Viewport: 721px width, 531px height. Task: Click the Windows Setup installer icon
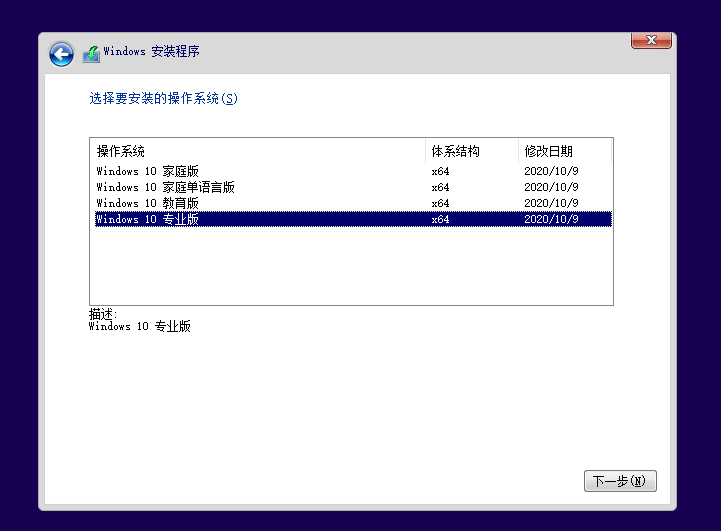point(91,54)
